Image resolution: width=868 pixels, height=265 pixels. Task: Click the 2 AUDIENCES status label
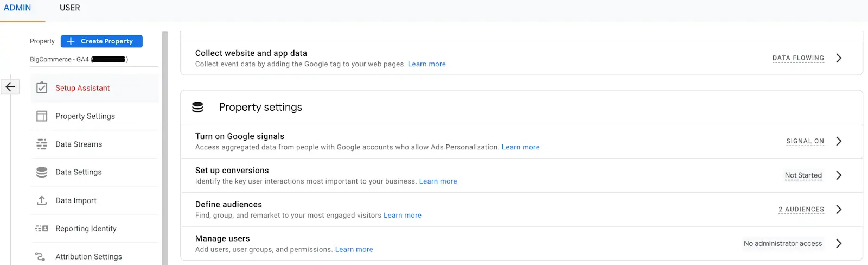tap(801, 210)
